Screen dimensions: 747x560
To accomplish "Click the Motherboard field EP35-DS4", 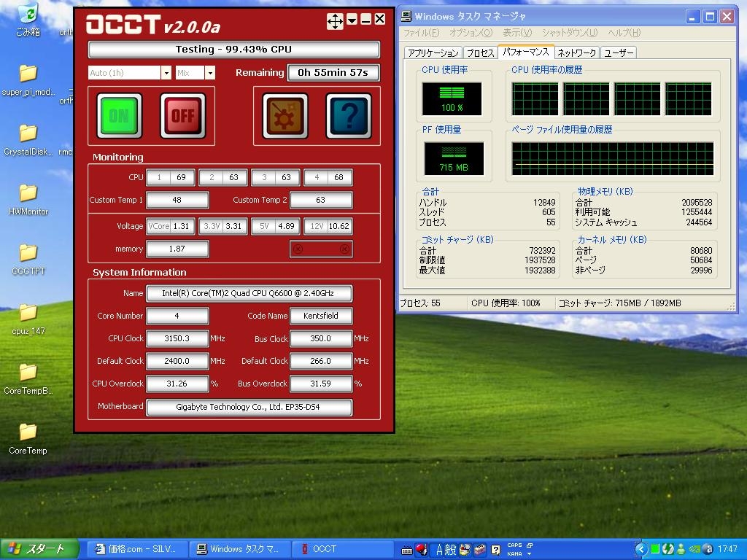I will click(249, 407).
